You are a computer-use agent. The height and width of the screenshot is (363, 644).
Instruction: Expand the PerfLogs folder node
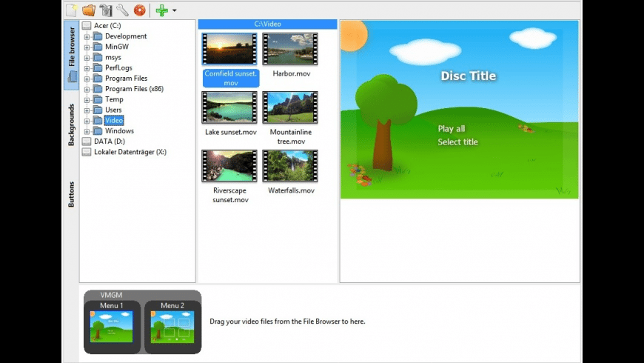tap(87, 68)
